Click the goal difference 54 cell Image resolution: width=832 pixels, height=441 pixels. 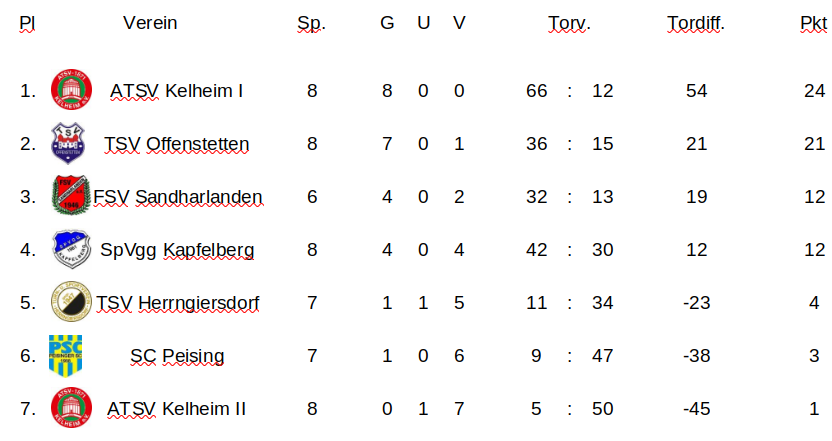click(697, 91)
